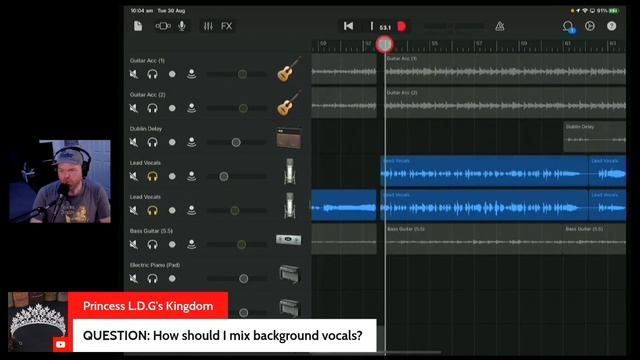Mute the second Lead Vocals track
The image size is (640, 360).
tap(134, 211)
